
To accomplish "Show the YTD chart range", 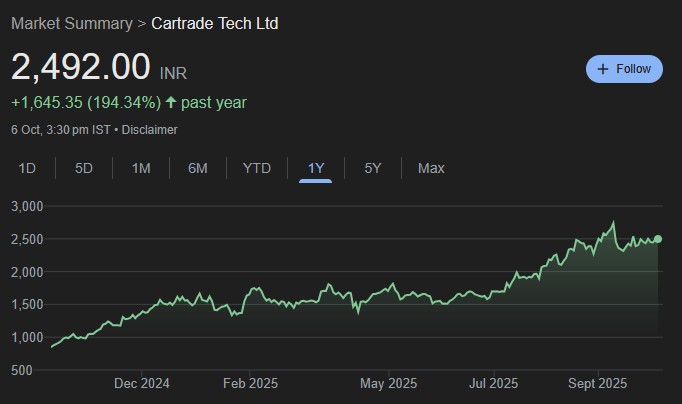I will point(257,168).
